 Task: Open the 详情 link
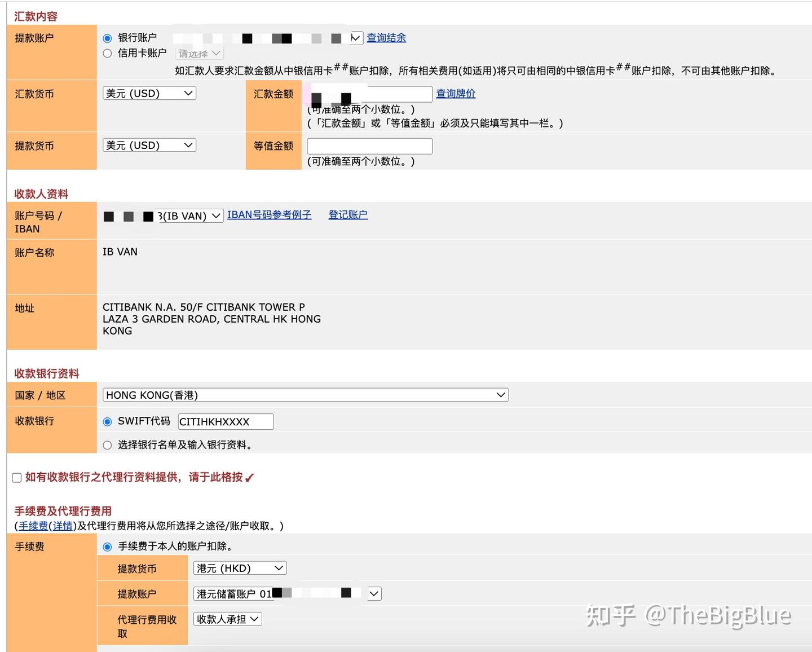[63, 526]
